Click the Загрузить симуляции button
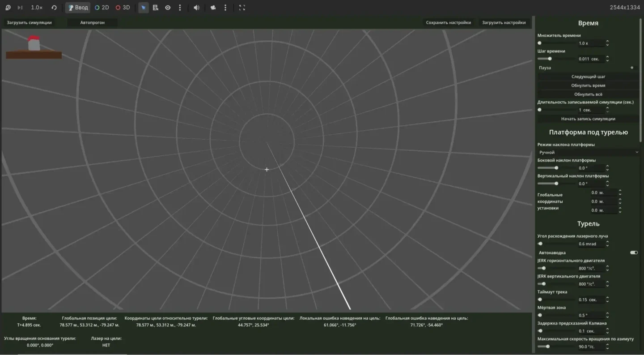This screenshot has width=644, height=355. [29, 22]
